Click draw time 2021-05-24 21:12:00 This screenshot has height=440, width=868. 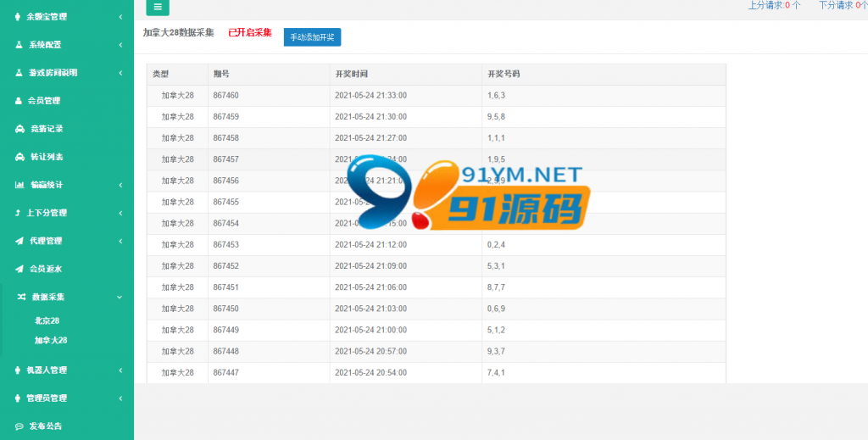click(x=371, y=245)
